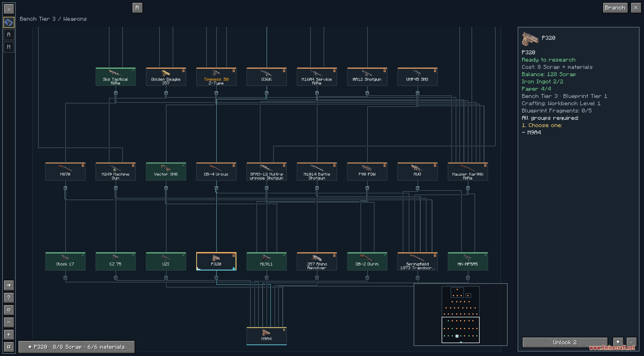Select the UZI node
The width and height of the screenshot is (644, 356).
(166, 261)
